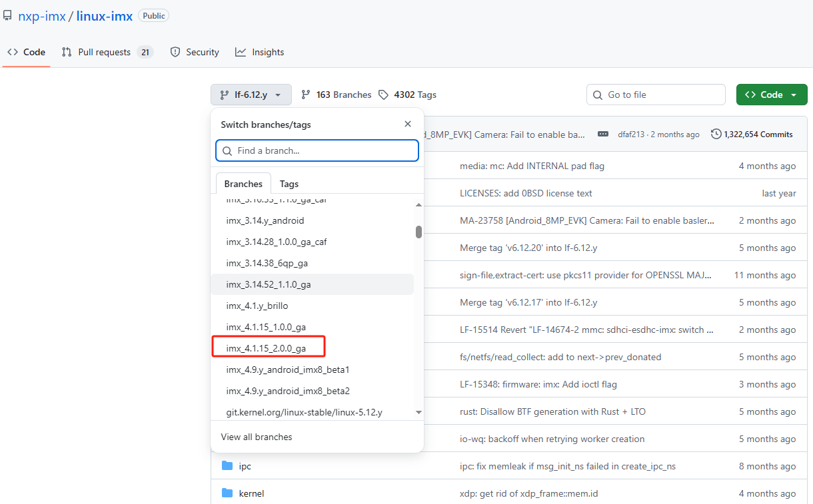Choose branch imx_3.14.52_1.1.0_ga
The height and width of the screenshot is (504, 813).
coord(312,284)
